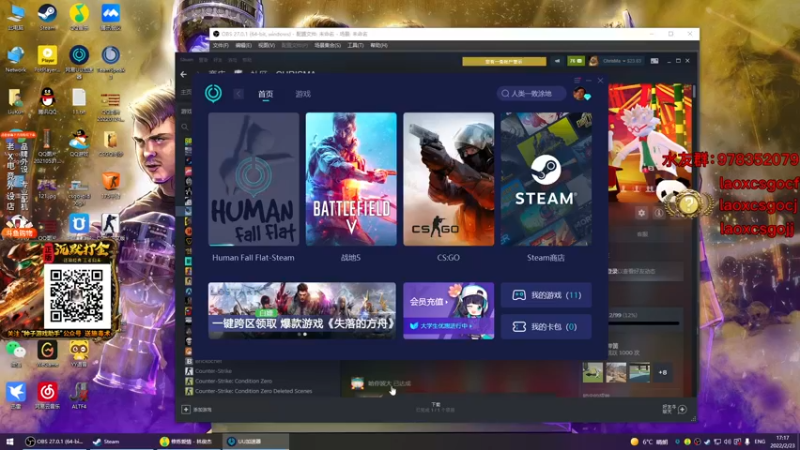The width and height of the screenshot is (800, 450).
Task: Open the 网易云音乐 desktop shortcut
Action: point(47,395)
